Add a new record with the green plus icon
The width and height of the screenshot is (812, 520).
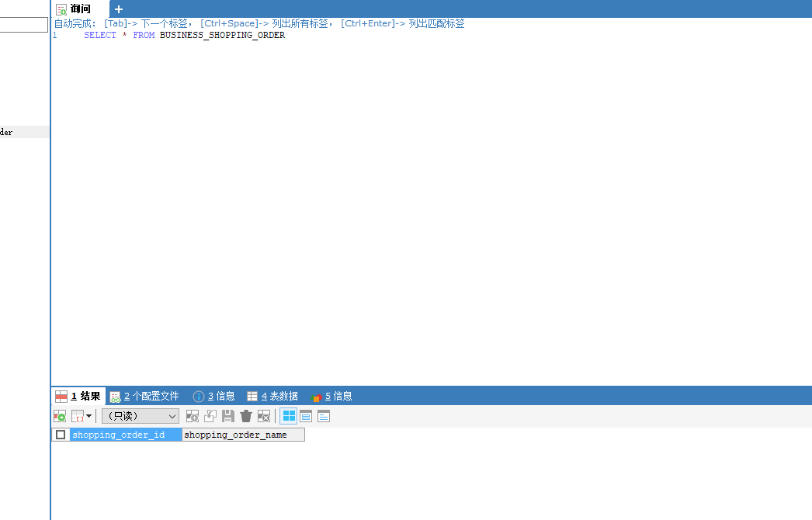(60, 416)
